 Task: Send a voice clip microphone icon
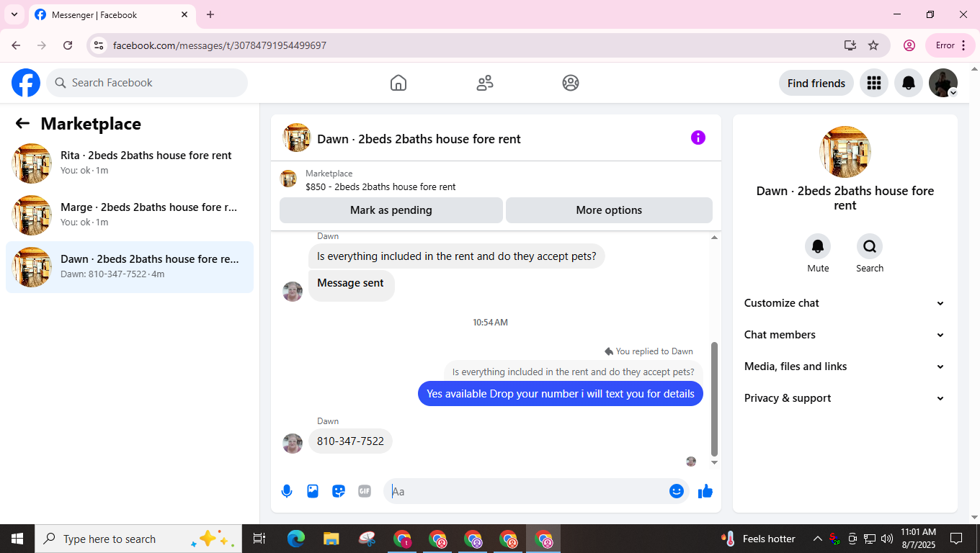[287, 491]
